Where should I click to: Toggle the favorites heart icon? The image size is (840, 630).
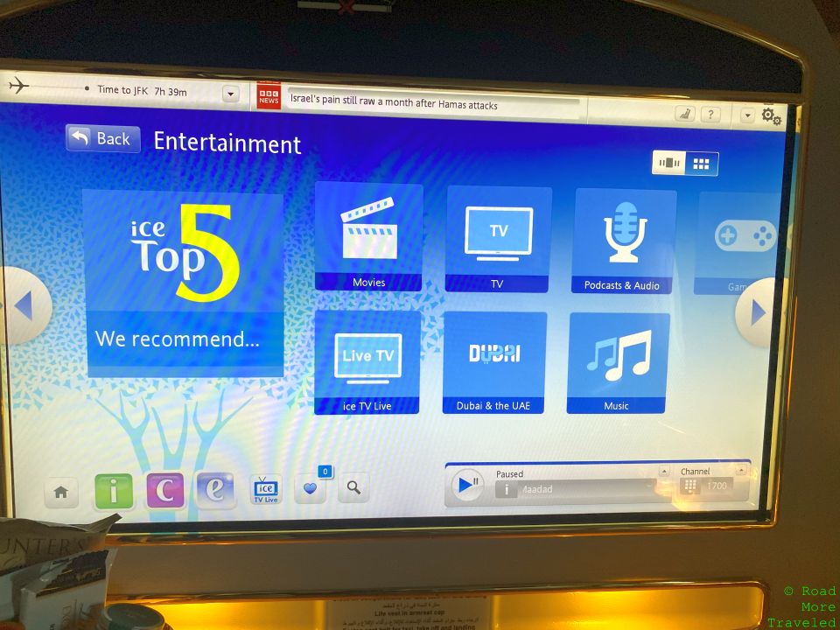tap(311, 488)
